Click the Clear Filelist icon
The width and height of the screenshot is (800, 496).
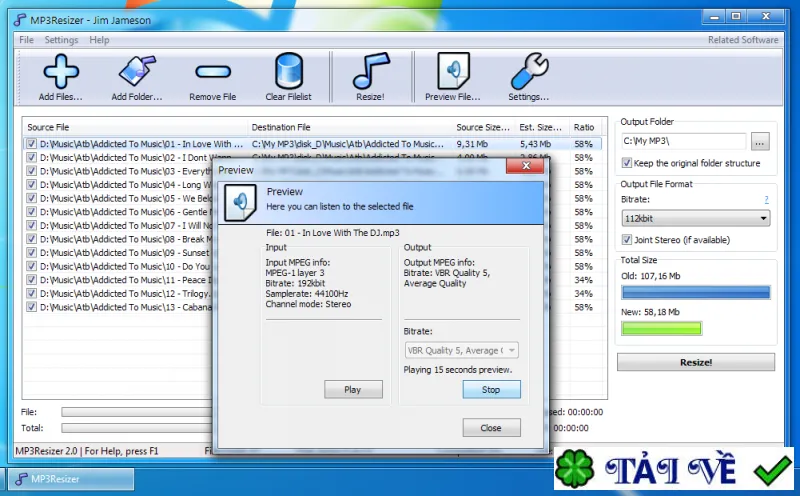289,71
